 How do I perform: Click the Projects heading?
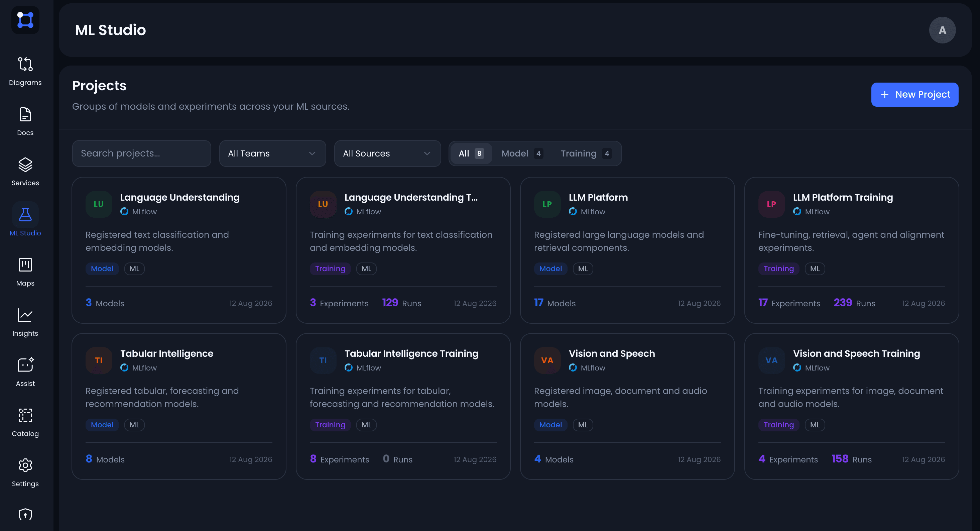pyautogui.click(x=99, y=86)
